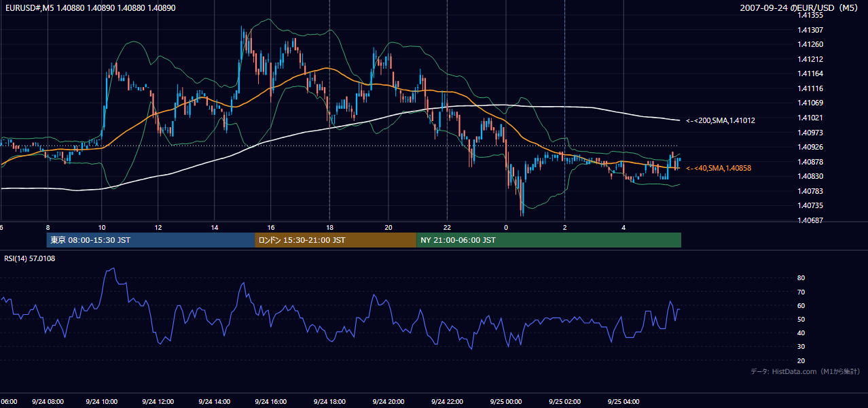Select the Tokyo 08:00-15:30 JST session bar
This screenshot has height=408, width=868.
tap(151, 240)
